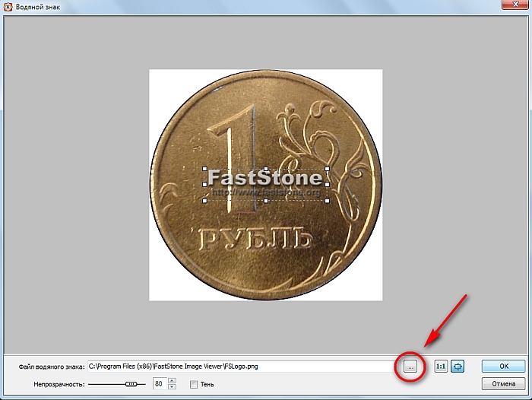The width and height of the screenshot is (532, 400).
Task: Click the coin preview image
Action: pyautogui.click(x=266, y=185)
